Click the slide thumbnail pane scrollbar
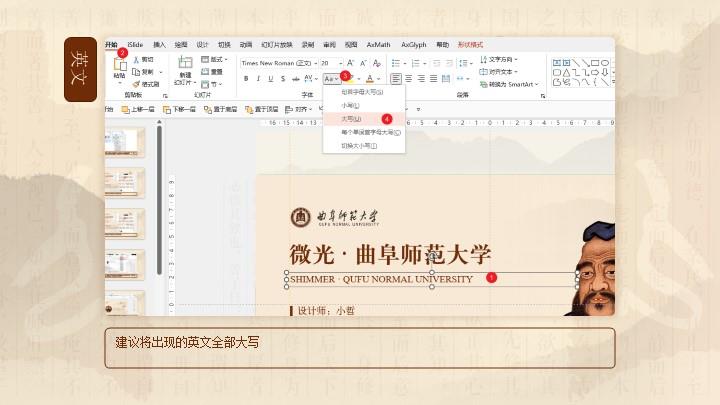The height and width of the screenshot is (405, 720). coord(159,200)
